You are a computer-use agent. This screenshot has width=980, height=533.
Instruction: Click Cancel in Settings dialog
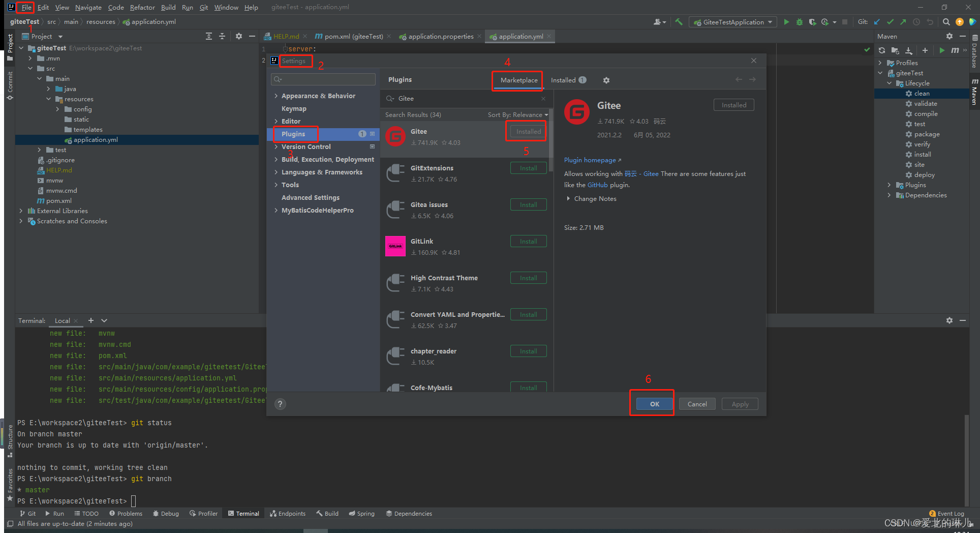[697, 404]
